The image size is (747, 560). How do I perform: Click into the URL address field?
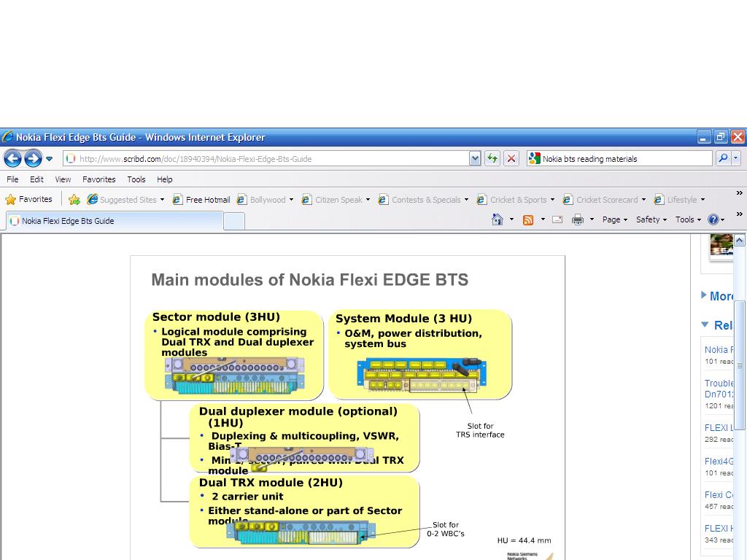[270, 158]
